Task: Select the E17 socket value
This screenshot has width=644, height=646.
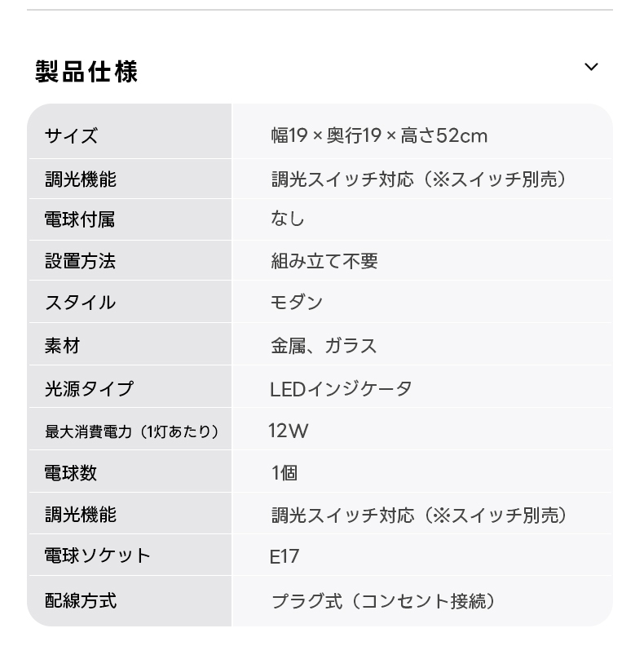Action: pos(285,556)
